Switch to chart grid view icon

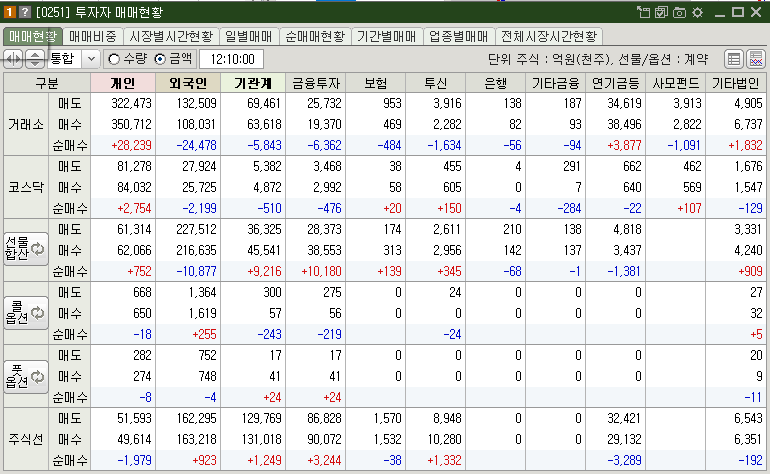tap(756, 59)
